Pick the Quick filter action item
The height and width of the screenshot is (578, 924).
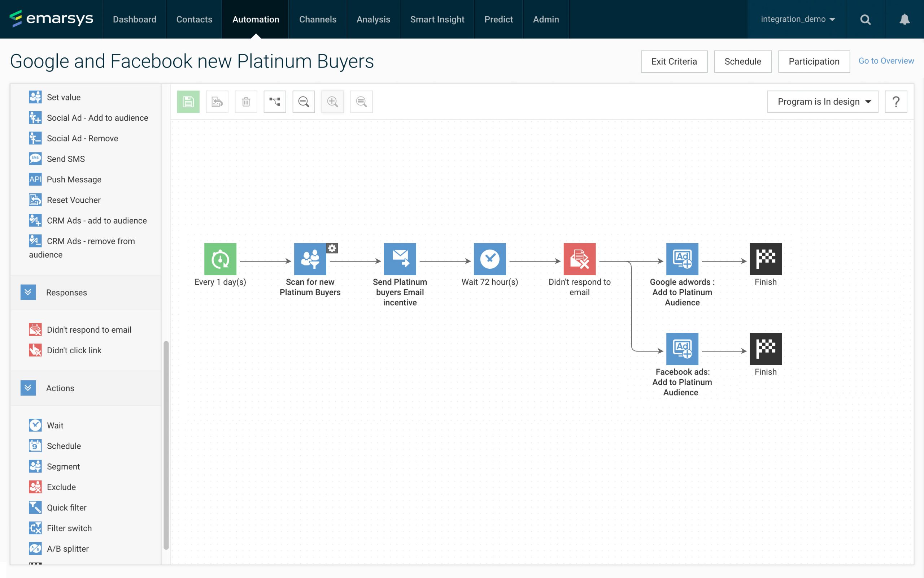tap(58, 508)
